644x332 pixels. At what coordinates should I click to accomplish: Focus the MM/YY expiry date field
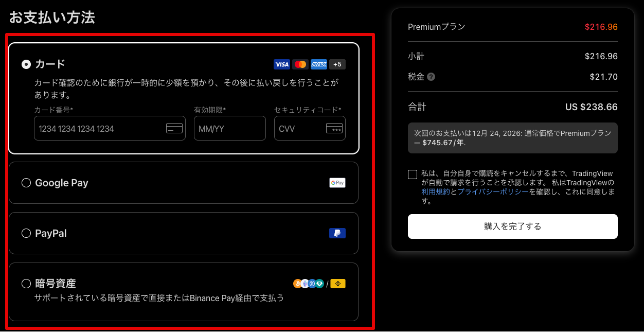pos(229,129)
